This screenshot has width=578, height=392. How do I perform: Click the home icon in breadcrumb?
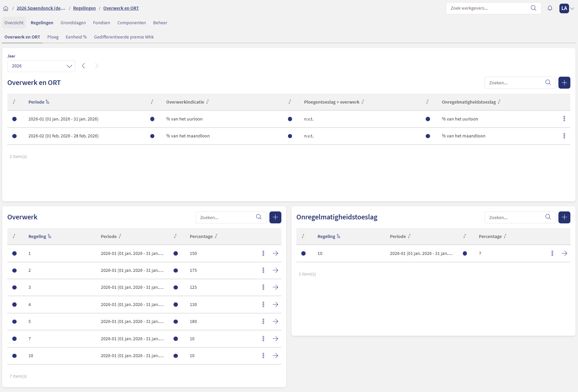pyautogui.click(x=6, y=8)
